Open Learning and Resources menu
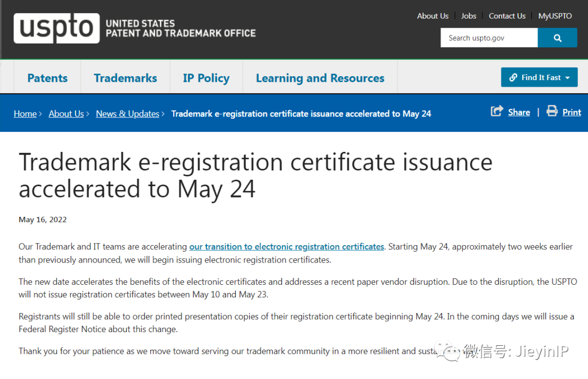The image size is (588, 379). point(320,78)
